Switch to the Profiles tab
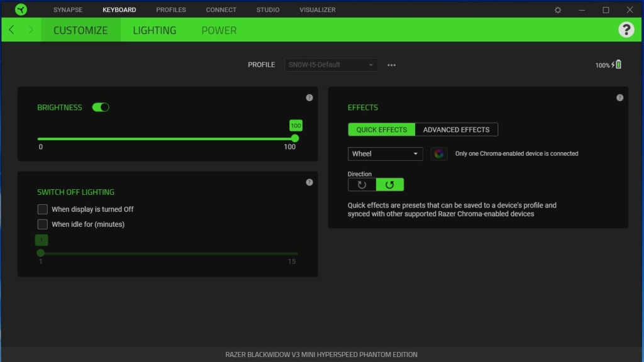This screenshot has width=644, height=362. click(x=171, y=10)
